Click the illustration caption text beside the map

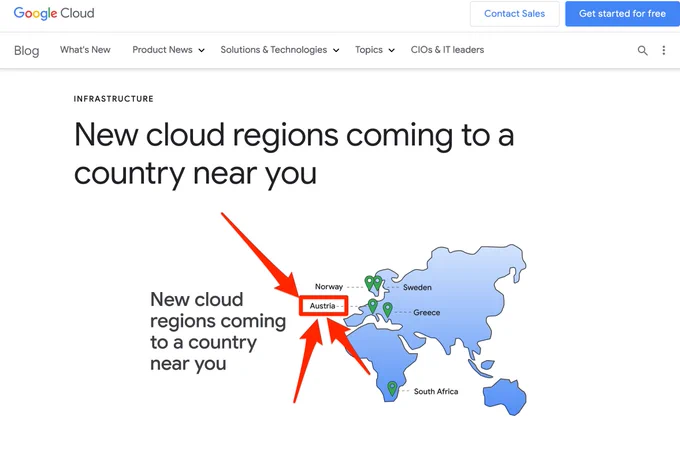coord(218,331)
